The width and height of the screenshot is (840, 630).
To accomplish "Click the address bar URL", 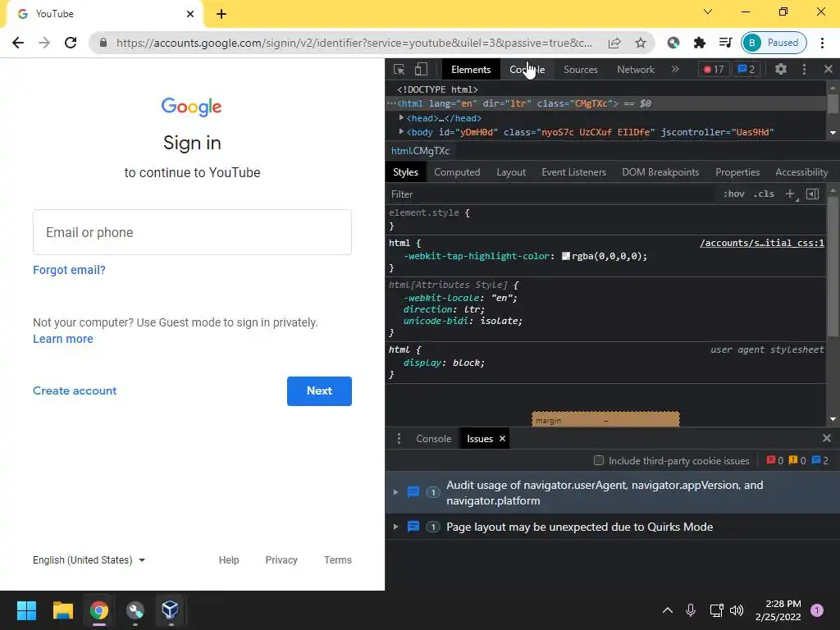I will pos(354,43).
